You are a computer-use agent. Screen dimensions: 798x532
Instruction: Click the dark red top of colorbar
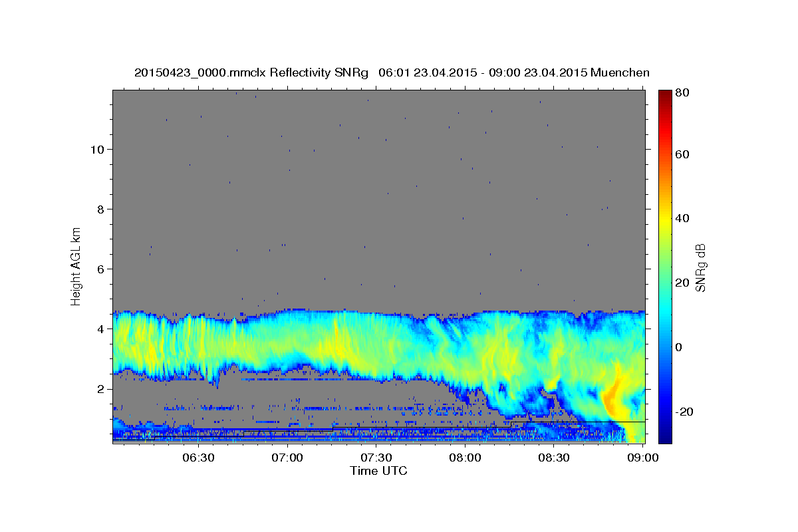[665, 95]
